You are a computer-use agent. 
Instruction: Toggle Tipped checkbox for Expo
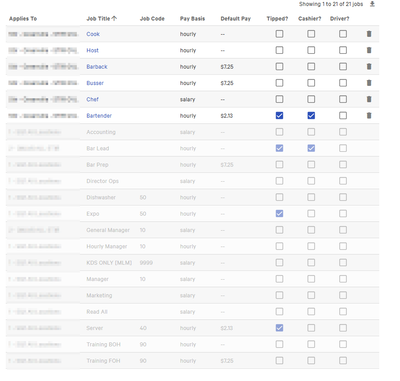click(279, 213)
